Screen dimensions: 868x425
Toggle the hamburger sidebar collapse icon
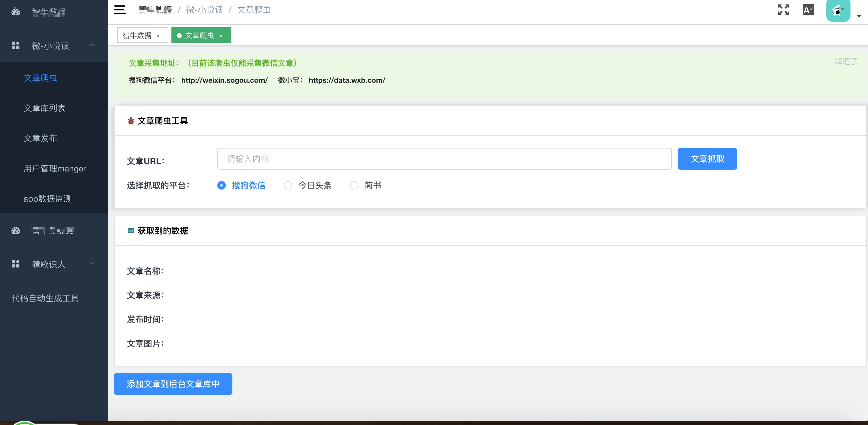120,10
